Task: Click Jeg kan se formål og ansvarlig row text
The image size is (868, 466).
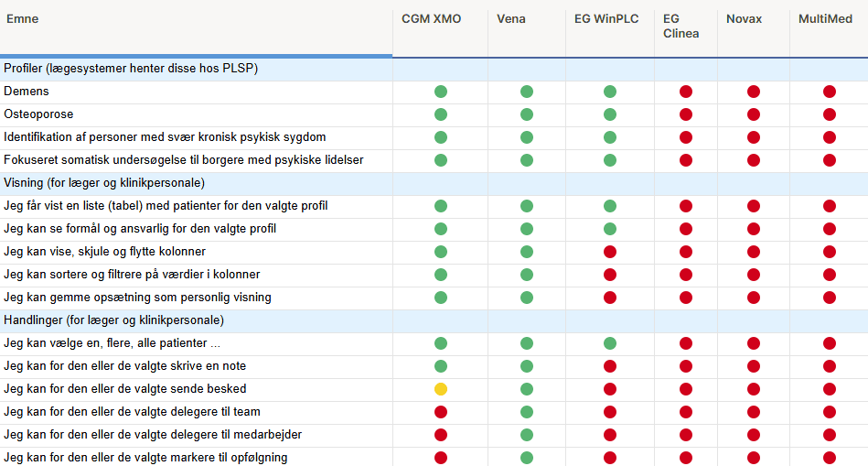Action: coord(140,229)
